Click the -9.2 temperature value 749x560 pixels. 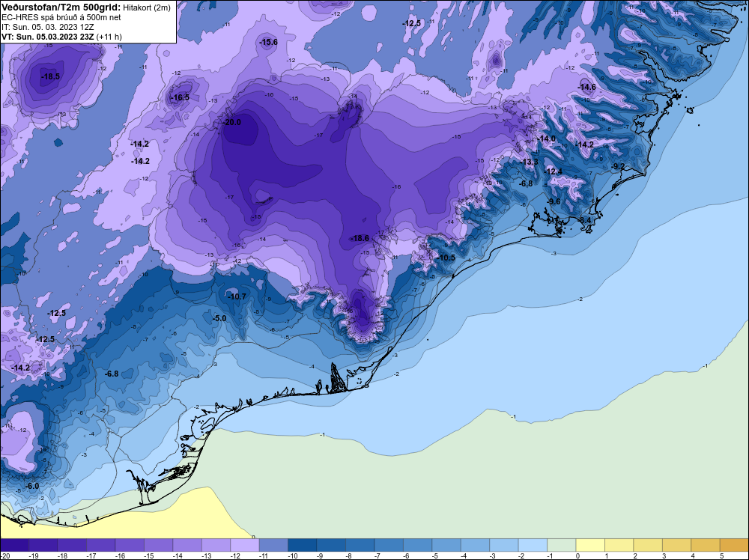point(618,165)
